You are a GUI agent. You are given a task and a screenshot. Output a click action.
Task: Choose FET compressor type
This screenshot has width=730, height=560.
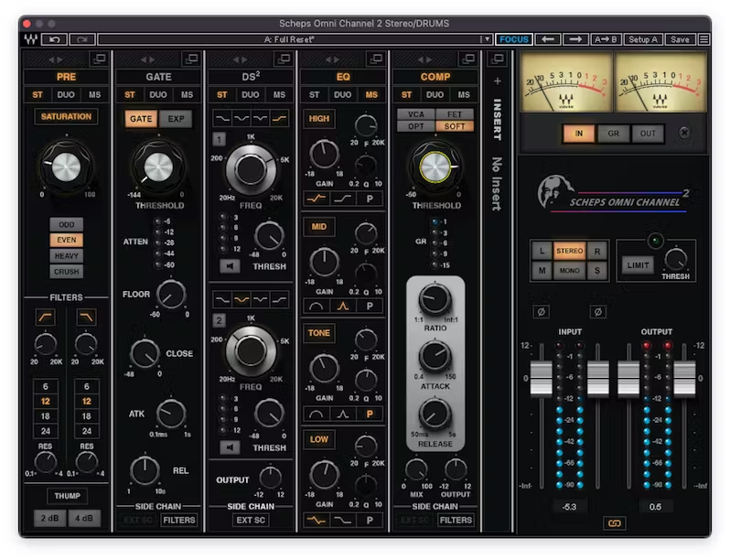[x=455, y=114]
